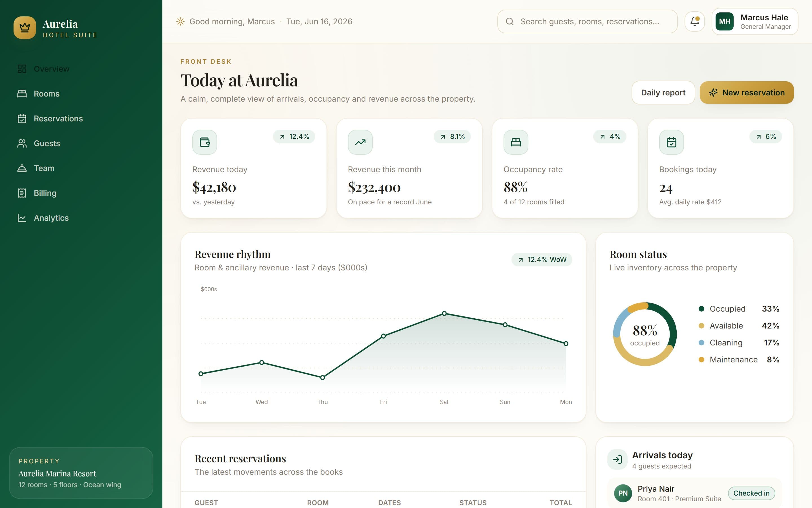Click the $42,180 revenue value
This screenshot has width=812, height=508.
[214, 187]
